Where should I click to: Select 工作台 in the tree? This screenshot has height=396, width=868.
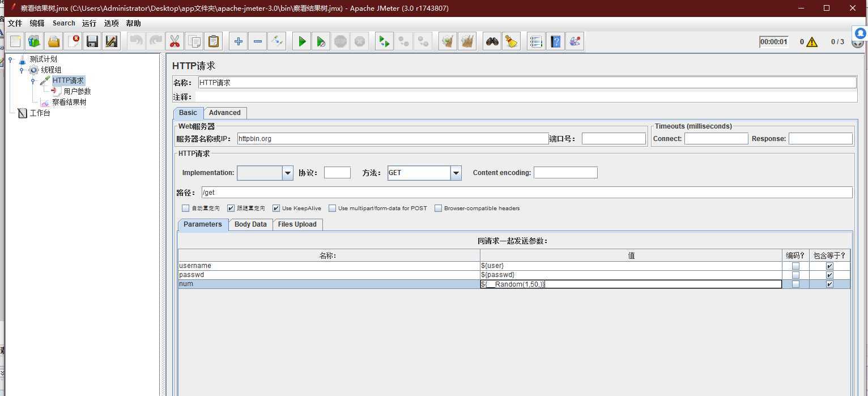point(40,113)
